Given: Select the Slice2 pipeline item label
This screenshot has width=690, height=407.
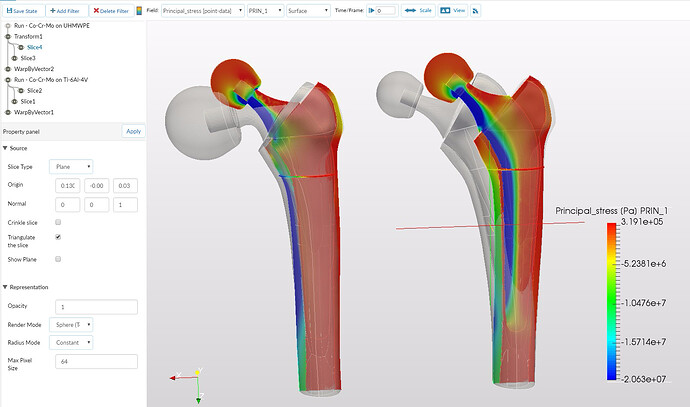Looking at the screenshot, I should pyautogui.click(x=35, y=91).
